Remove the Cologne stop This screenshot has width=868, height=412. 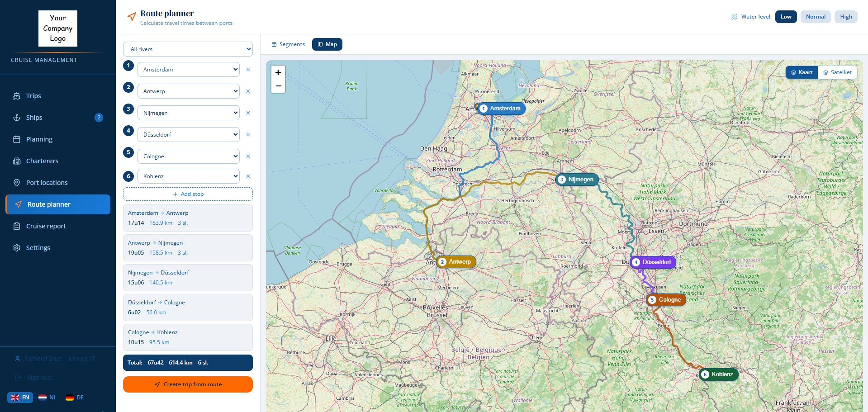[248, 156]
